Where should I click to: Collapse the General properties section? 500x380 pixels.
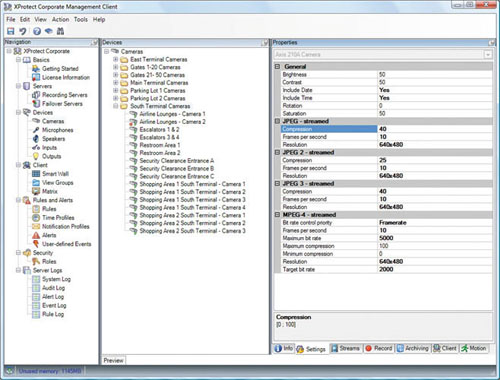point(277,66)
